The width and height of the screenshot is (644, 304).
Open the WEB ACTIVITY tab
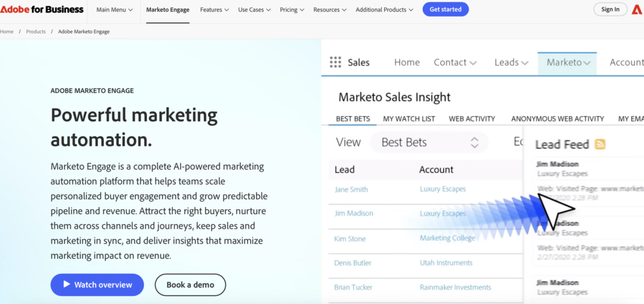tap(472, 119)
